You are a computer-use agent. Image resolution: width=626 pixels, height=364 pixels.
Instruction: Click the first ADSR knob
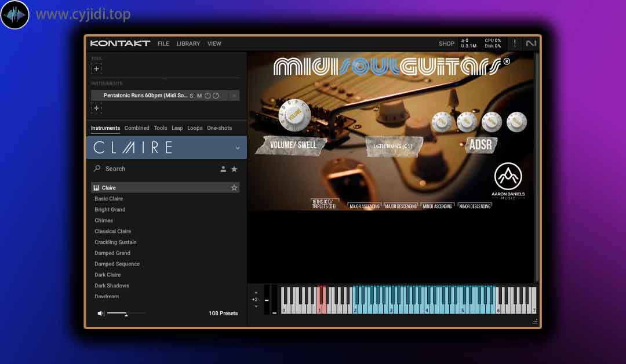tap(442, 122)
